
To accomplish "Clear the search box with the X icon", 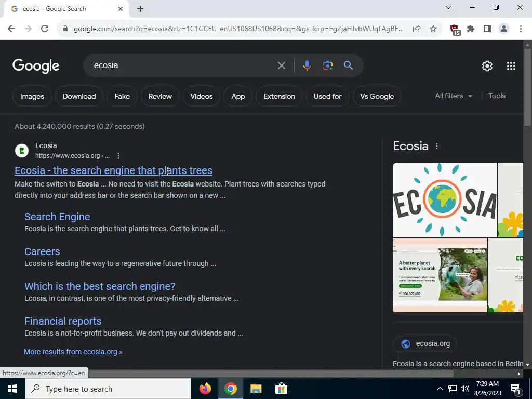I will (281, 65).
